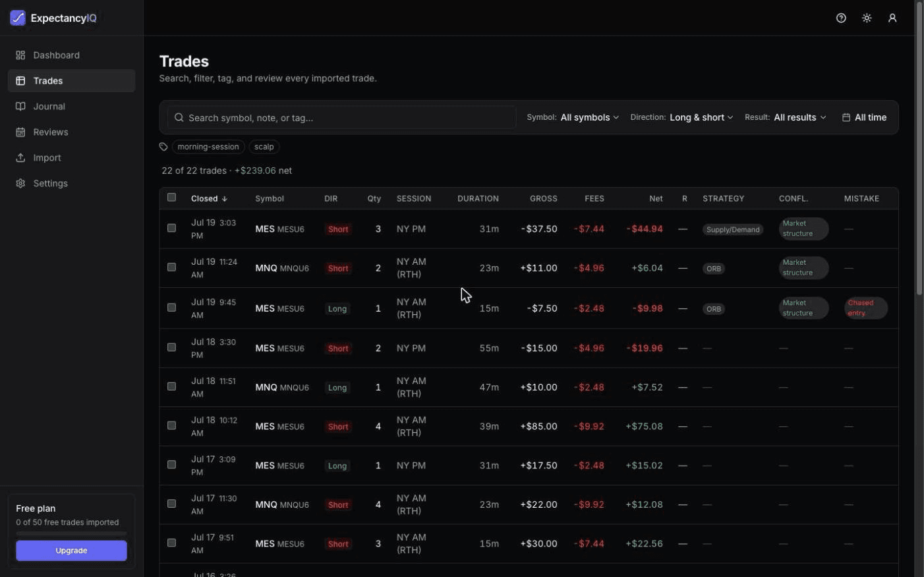924x577 pixels.
Task: Click the Reviews calendar icon in sidebar
Action: coord(20,132)
